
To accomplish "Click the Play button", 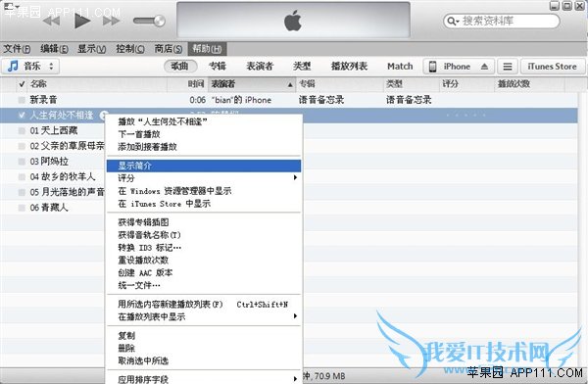I will [82, 21].
